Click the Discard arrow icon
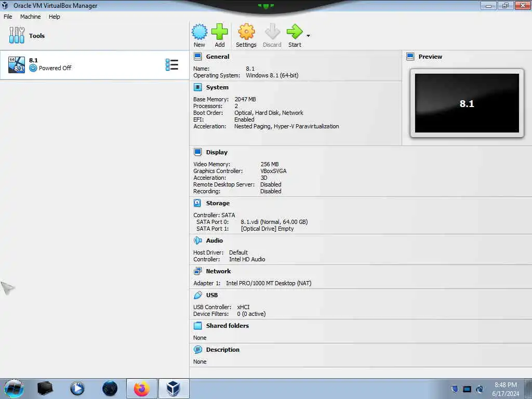The width and height of the screenshot is (532, 399). [x=272, y=32]
